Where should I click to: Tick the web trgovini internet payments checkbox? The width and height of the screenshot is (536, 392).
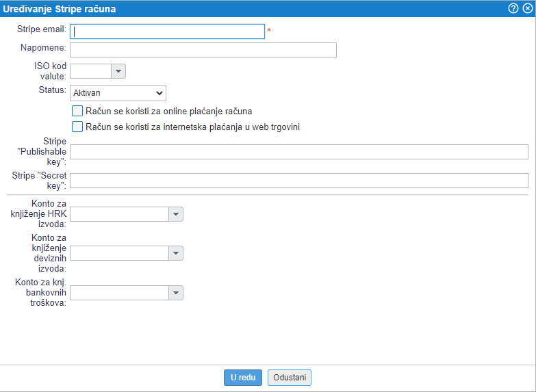point(77,127)
